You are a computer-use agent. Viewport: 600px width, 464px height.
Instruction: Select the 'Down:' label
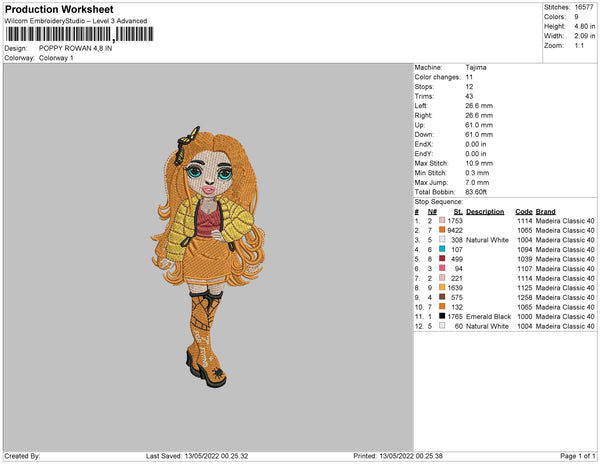coord(424,134)
